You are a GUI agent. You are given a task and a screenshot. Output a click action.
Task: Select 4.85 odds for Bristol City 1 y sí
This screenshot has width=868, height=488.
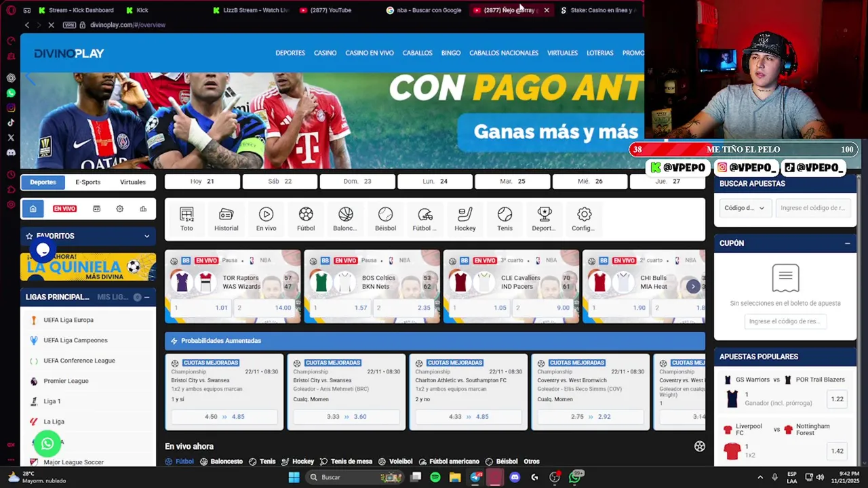pyautogui.click(x=224, y=417)
